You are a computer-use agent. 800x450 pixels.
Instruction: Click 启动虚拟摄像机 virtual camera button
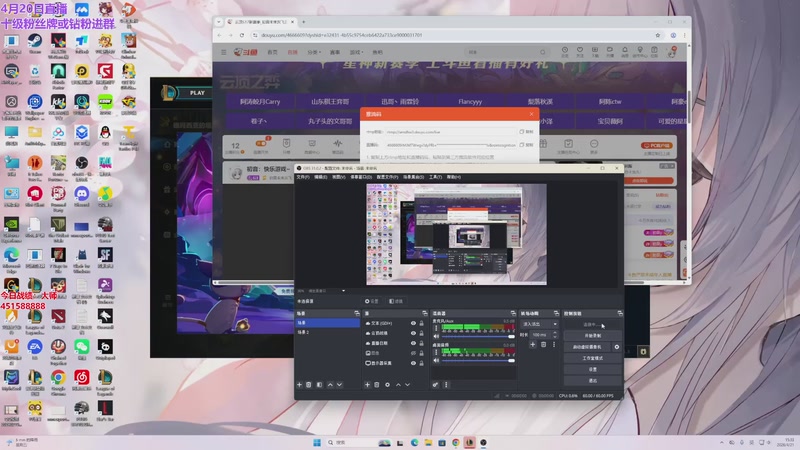coord(587,347)
